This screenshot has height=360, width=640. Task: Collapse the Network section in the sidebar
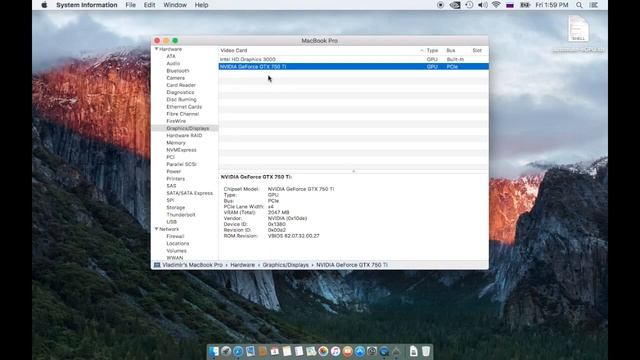tap(156, 229)
